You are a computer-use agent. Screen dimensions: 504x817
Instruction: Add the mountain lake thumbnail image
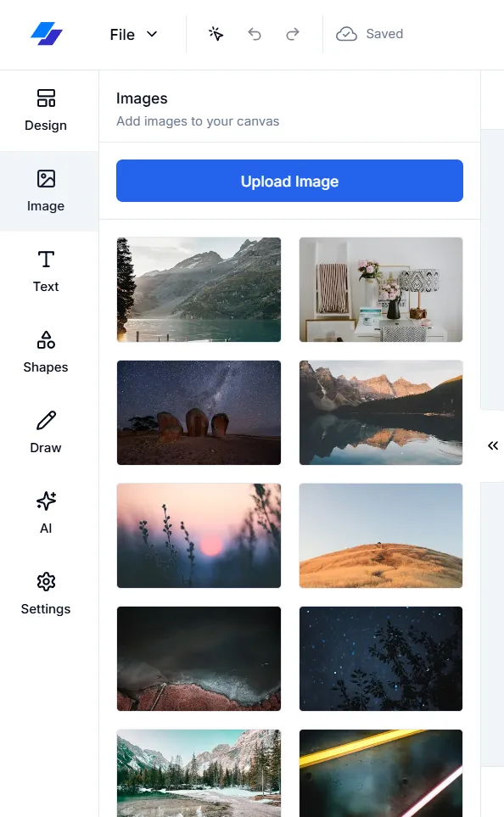tap(199, 289)
